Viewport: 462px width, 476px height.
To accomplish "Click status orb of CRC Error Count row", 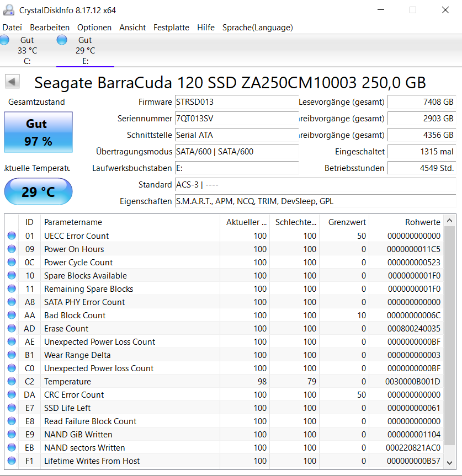I will coord(12,394).
